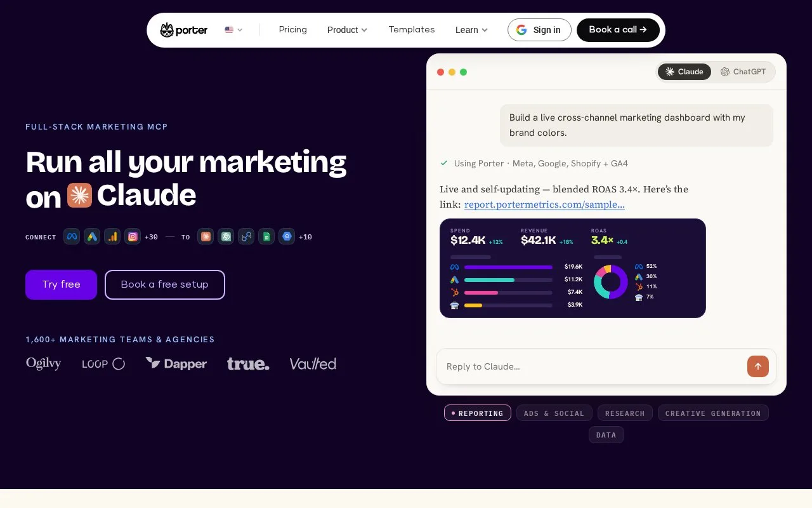Open the report.portermetrics.com sample link
The image size is (812, 508).
point(544,204)
